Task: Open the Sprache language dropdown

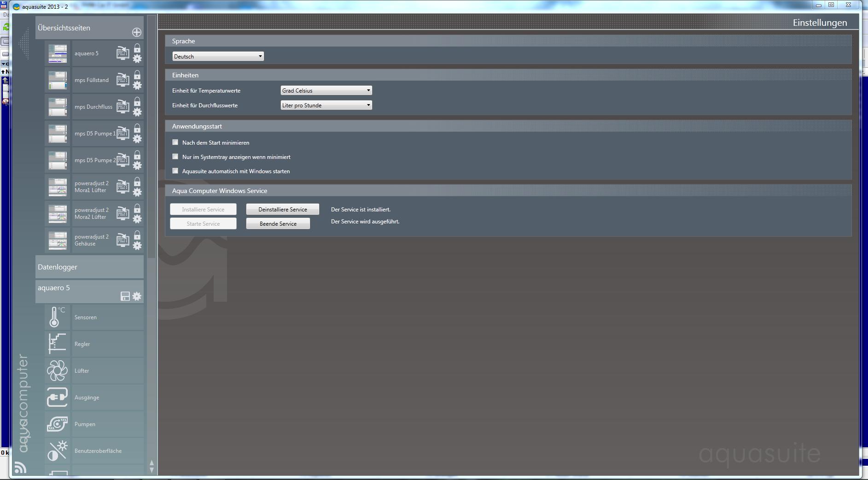Action: coord(218,56)
